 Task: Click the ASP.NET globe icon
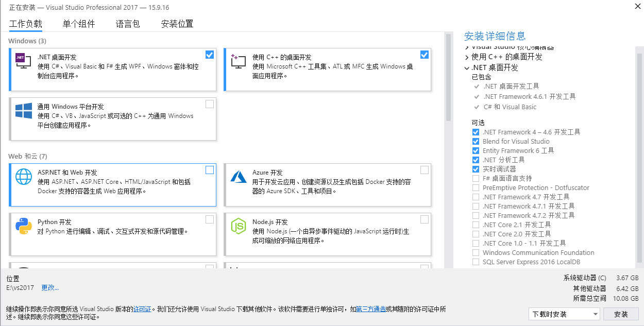click(24, 177)
